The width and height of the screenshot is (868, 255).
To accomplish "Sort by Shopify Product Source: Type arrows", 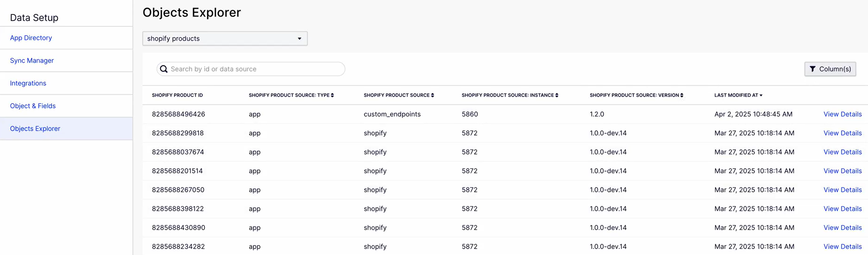I will 332,95.
